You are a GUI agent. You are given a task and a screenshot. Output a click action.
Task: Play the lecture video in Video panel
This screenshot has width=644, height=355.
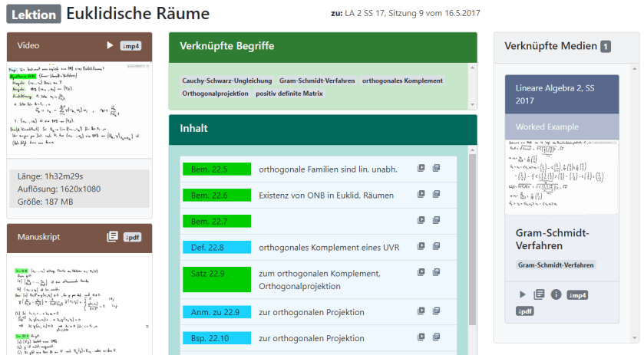coord(110,46)
